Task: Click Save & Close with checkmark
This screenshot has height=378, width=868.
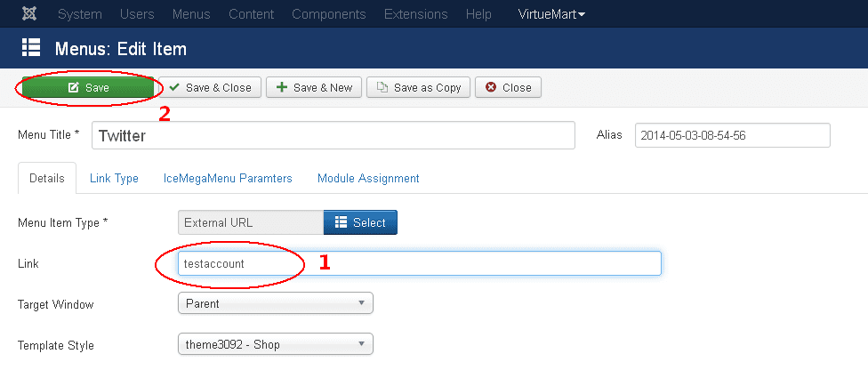Action: click(x=210, y=87)
